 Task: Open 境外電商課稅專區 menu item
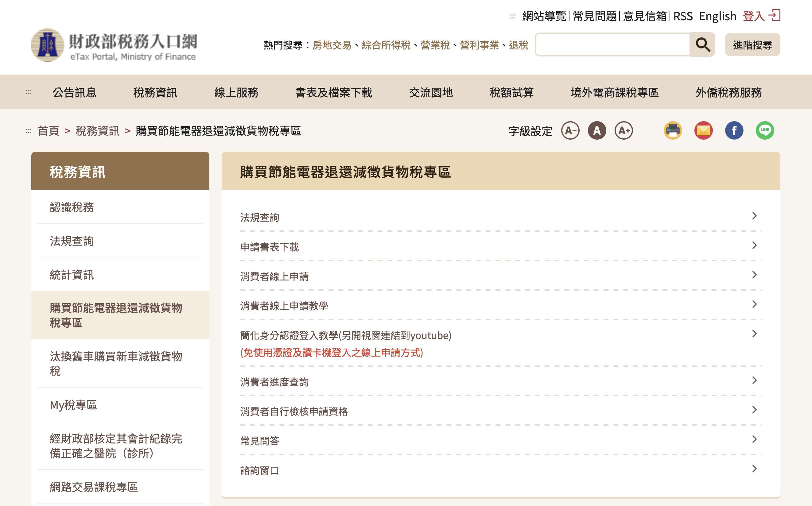pyautogui.click(x=615, y=92)
